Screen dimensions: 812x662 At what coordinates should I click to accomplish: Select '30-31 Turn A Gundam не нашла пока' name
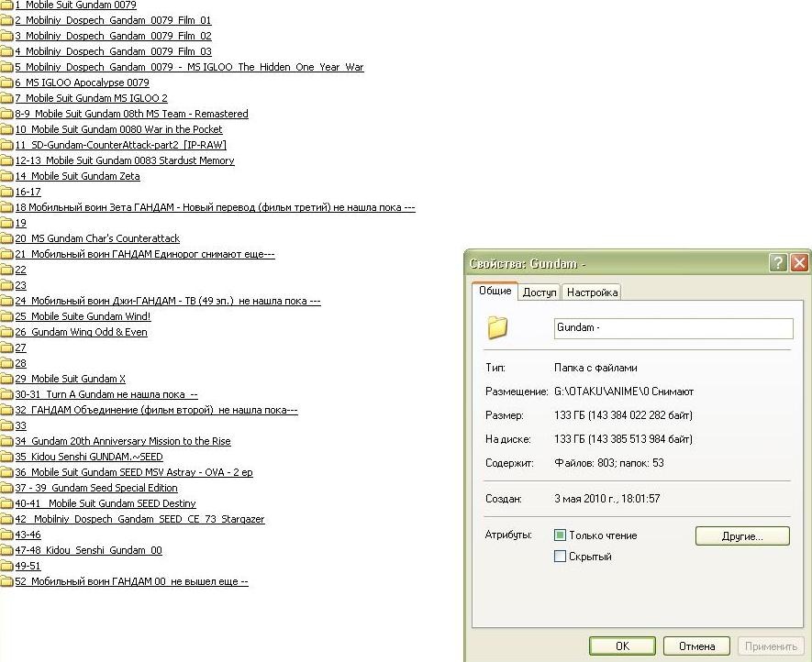[106, 394]
